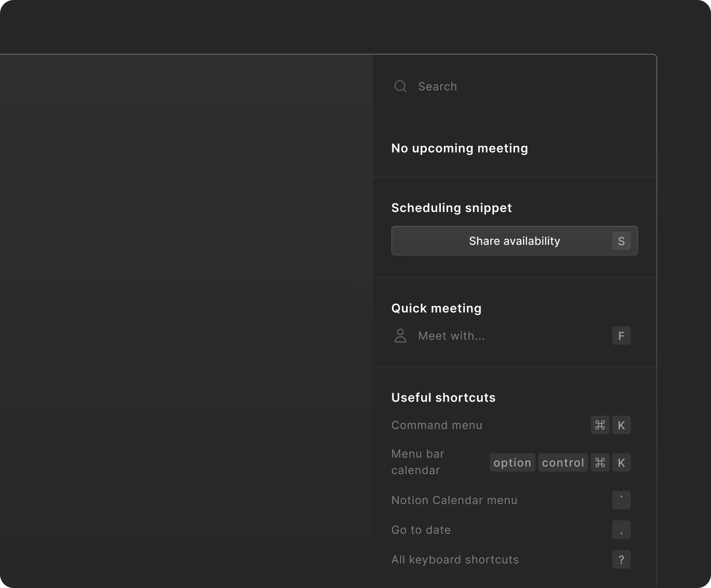
Task: Click the magnifying glass search icon
Action: coord(401,86)
